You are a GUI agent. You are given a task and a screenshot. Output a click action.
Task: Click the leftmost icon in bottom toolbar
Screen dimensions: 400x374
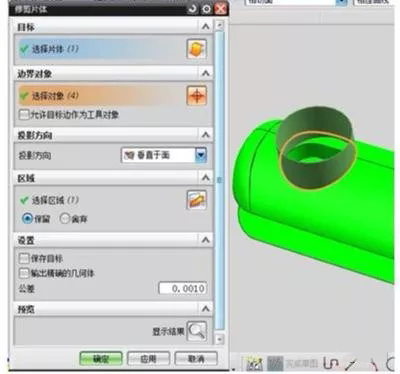point(254,364)
